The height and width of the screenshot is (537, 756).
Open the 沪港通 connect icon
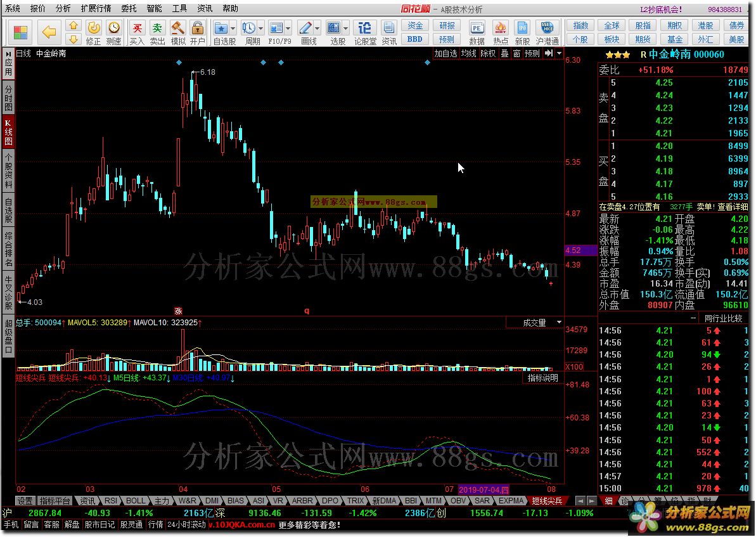[x=548, y=33]
